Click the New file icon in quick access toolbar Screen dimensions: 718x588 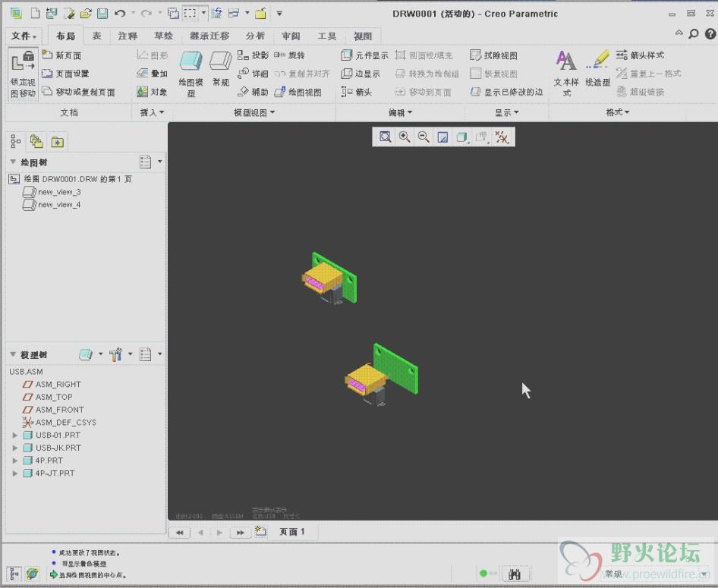35,13
